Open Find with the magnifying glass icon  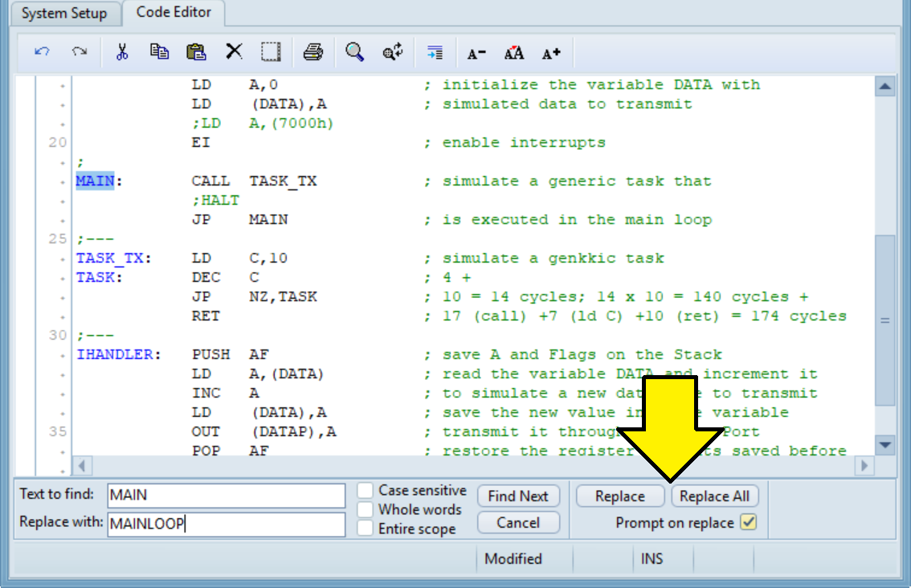tap(354, 52)
